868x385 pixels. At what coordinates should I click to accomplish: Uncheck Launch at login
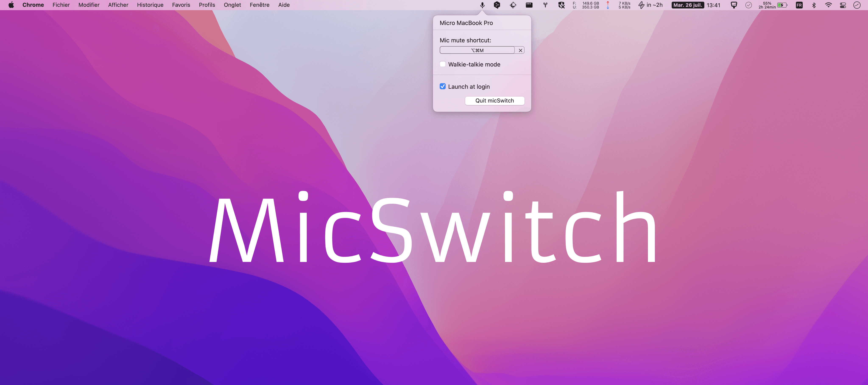443,86
